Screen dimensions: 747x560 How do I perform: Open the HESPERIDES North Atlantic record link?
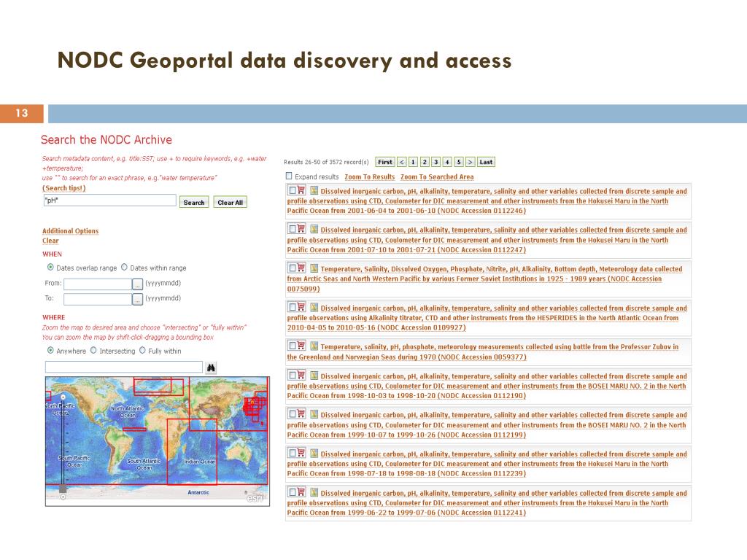tap(483, 318)
